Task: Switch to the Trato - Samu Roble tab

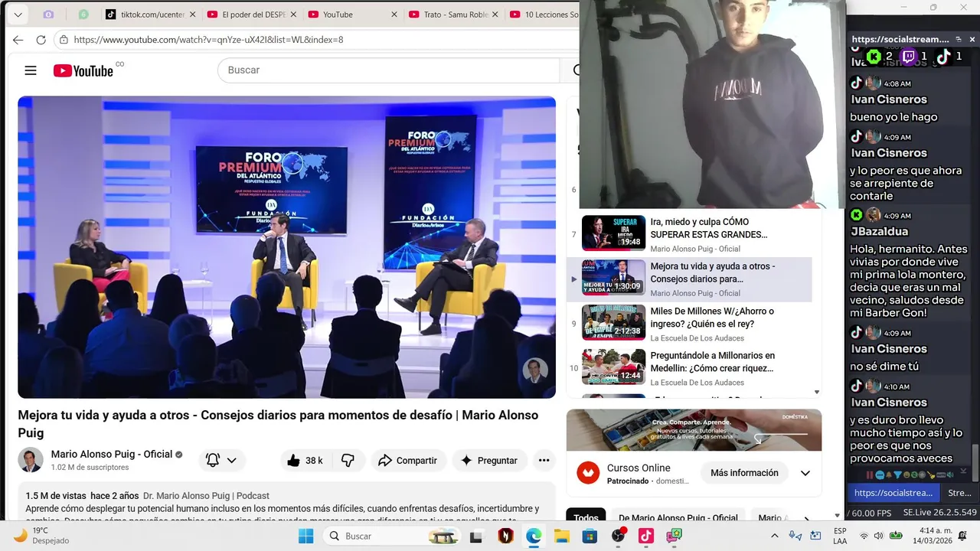Action: tap(453, 15)
